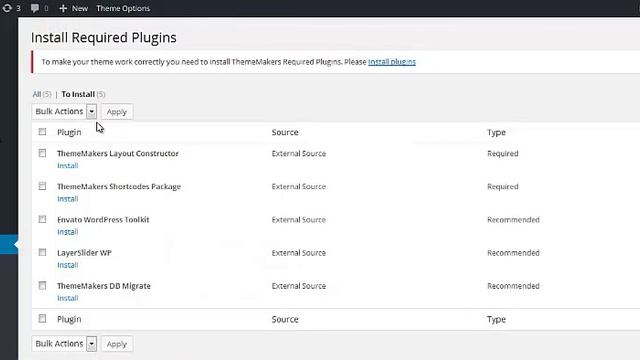The image size is (640, 360).
Task: Toggle the select-all checkbox in table header
Action: click(42, 132)
